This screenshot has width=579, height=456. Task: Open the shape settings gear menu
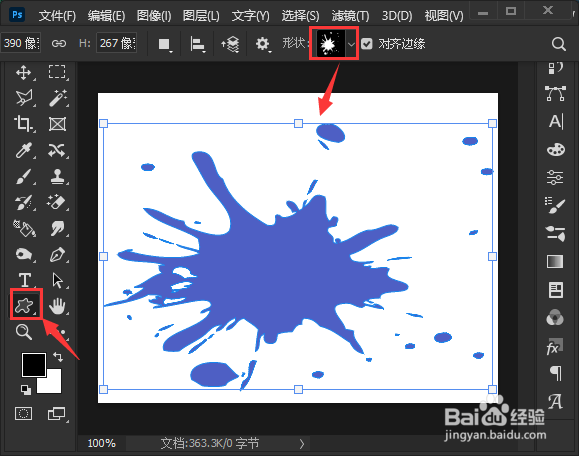(263, 44)
